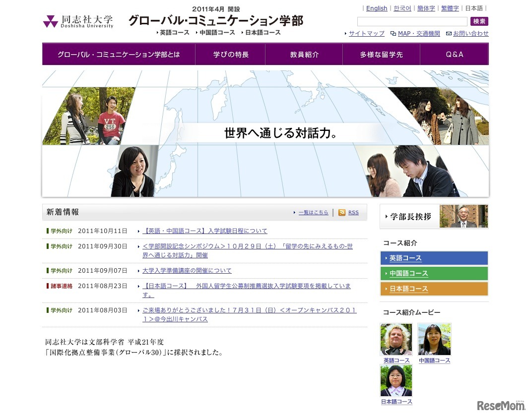Go to 多様な留学先 menu item
The width and height of the screenshot is (532, 417).
(381, 55)
